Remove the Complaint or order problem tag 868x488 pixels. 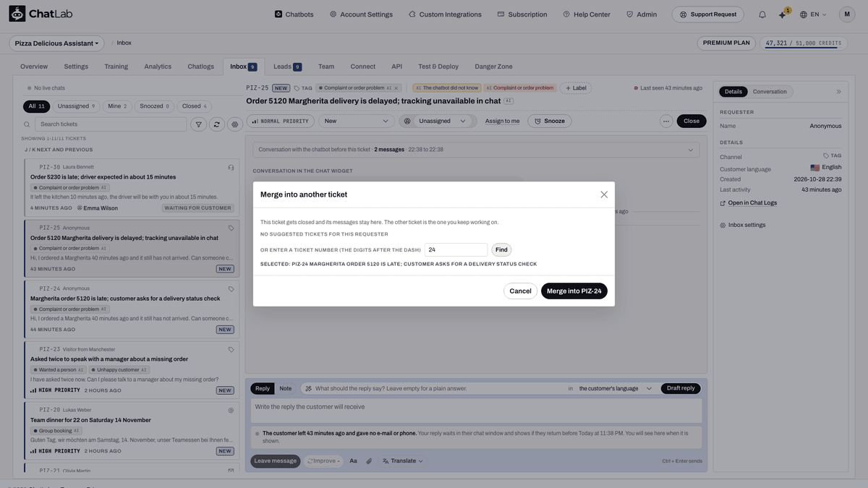coord(396,88)
